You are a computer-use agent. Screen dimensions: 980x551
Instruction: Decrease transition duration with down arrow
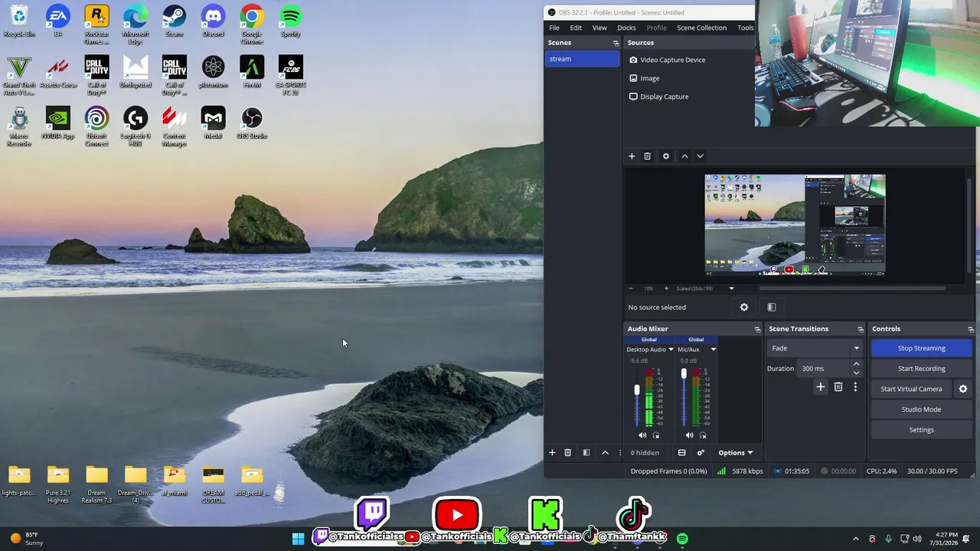tap(856, 373)
